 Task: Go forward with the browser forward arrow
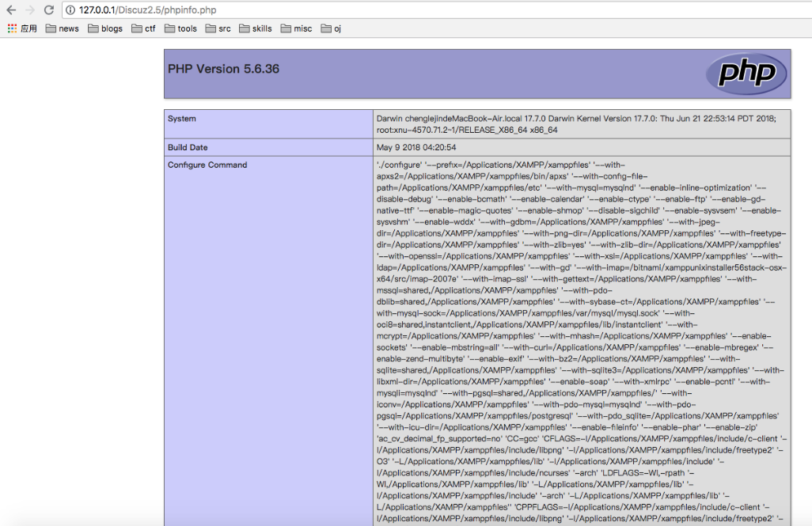click(x=30, y=9)
